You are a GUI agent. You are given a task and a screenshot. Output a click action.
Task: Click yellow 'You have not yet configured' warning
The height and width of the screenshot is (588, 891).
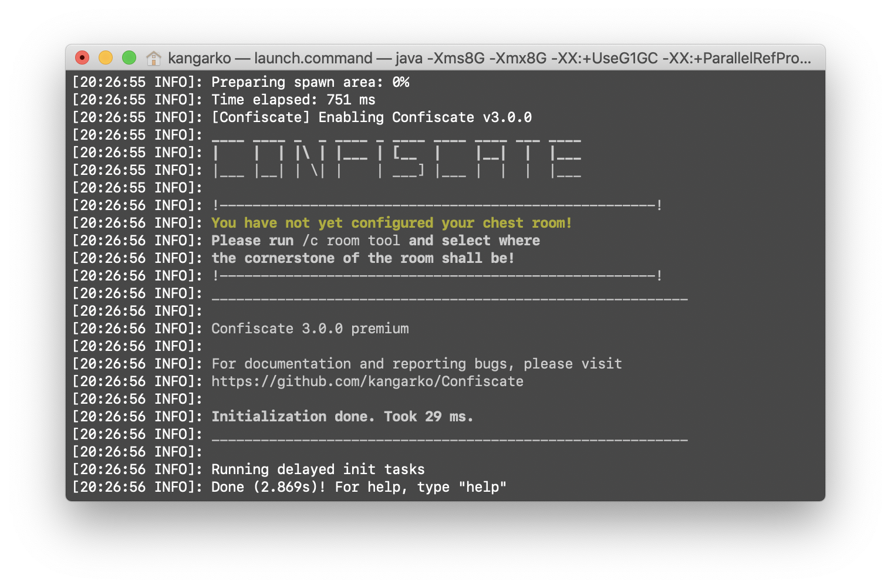pos(392,223)
